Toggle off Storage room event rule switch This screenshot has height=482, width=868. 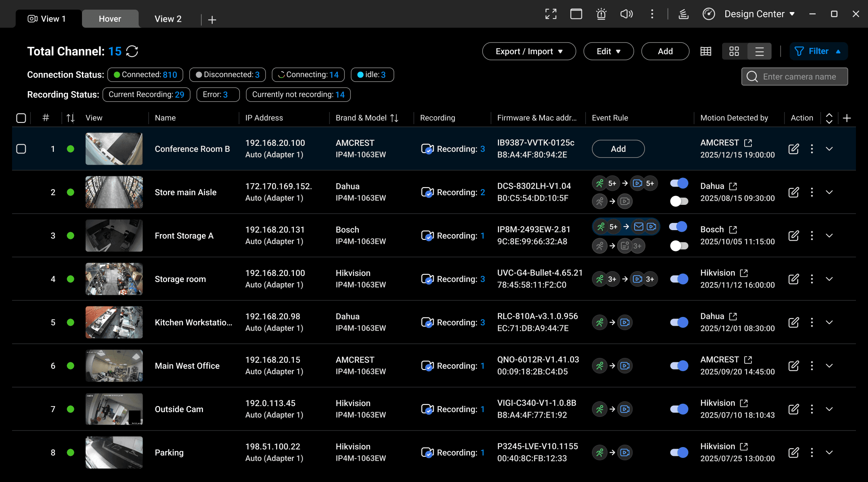[679, 279]
